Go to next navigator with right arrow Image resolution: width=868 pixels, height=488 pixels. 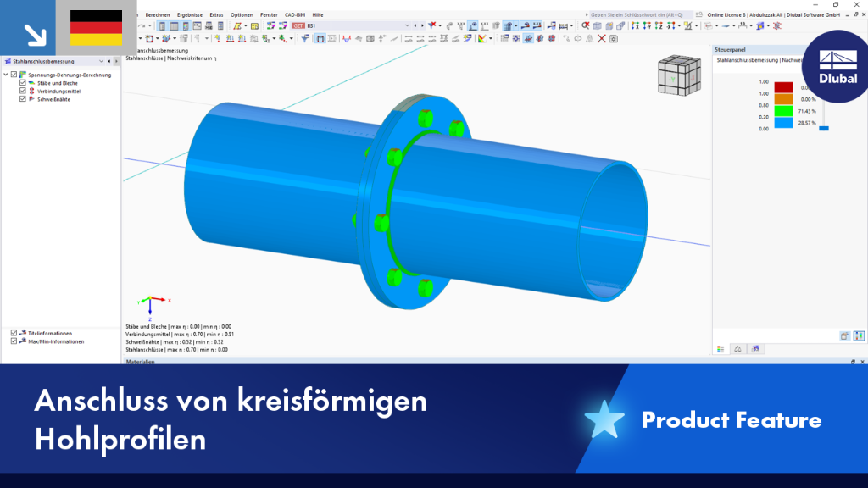pos(116,61)
